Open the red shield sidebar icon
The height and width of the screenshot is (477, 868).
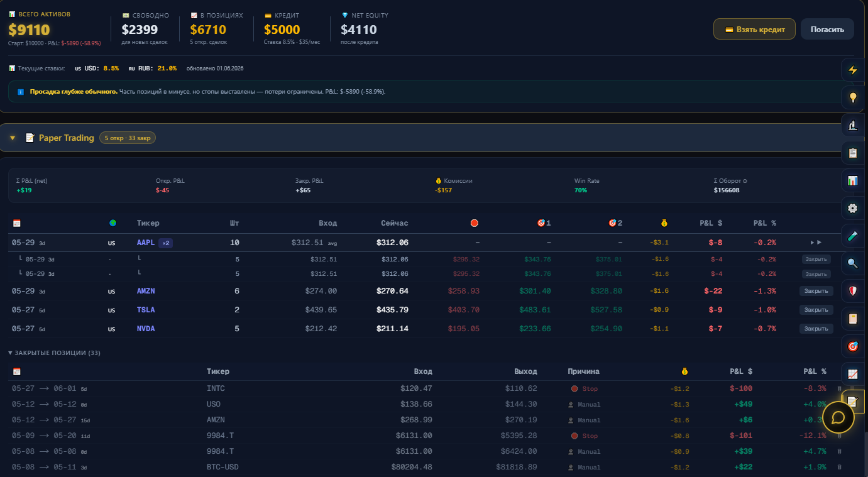click(853, 291)
